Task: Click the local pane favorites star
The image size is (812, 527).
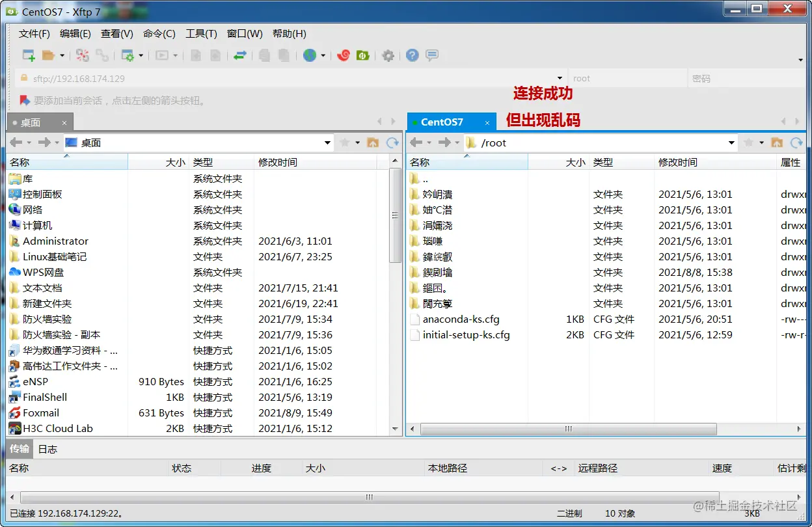Action: [x=344, y=142]
